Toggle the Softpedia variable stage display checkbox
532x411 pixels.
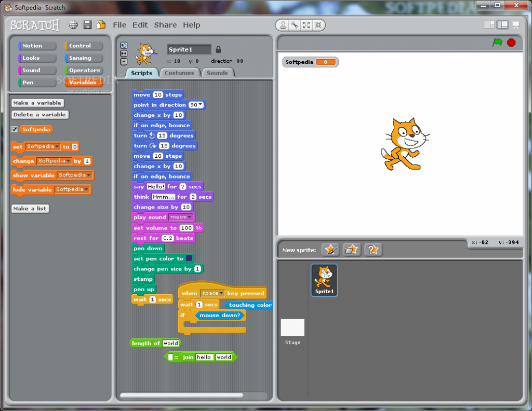pos(14,129)
